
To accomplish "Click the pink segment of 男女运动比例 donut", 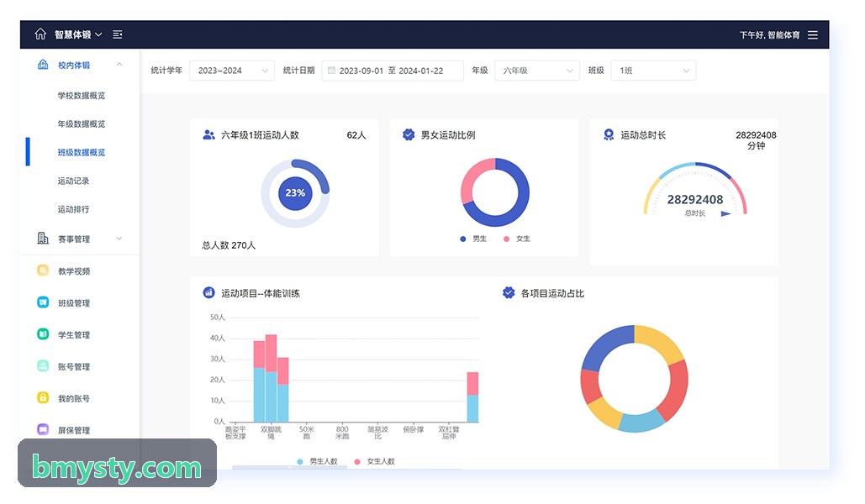I will [x=471, y=176].
